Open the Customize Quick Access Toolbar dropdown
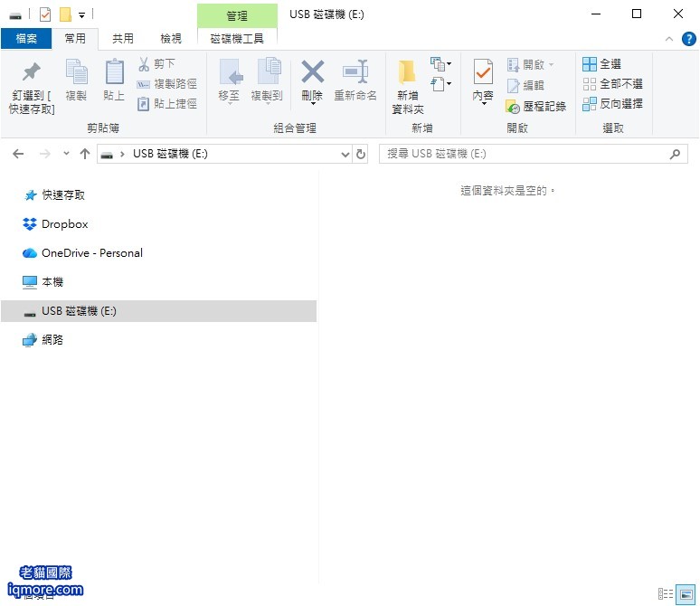The width and height of the screenshot is (700, 606). [81, 15]
